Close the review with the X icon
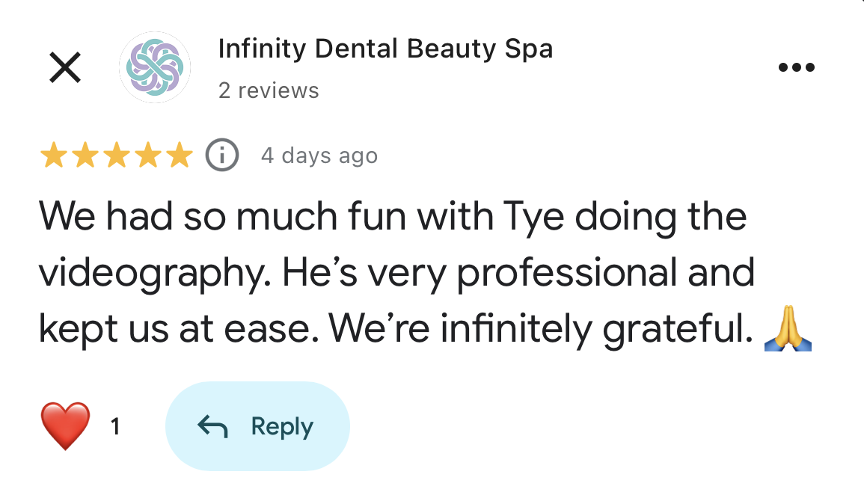This screenshot has width=864, height=504. tap(65, 68)
